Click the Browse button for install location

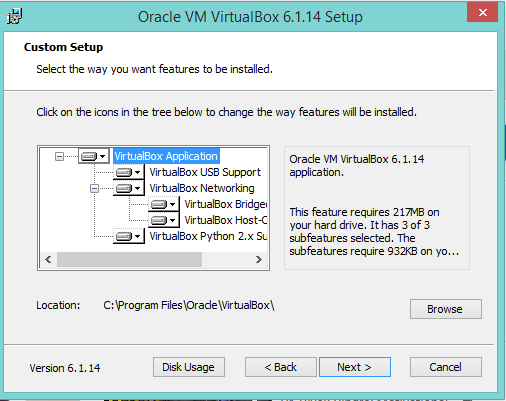point(446,309)
